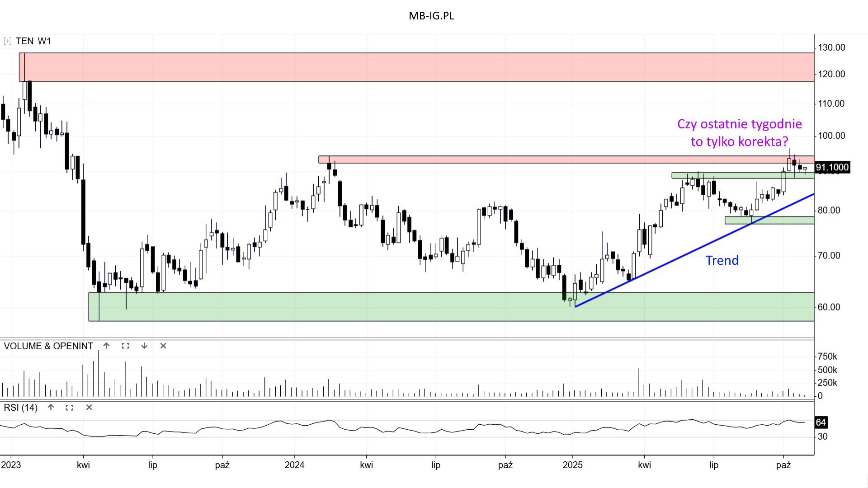Select the blue Trend line label
This screenshot has width=868, height=488.
coord(722,260)
